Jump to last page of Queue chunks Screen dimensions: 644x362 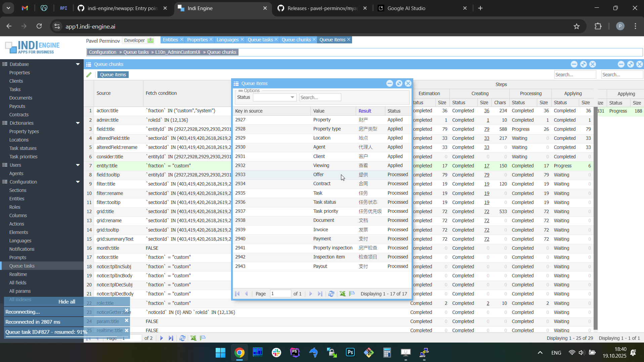click(171, 338)
